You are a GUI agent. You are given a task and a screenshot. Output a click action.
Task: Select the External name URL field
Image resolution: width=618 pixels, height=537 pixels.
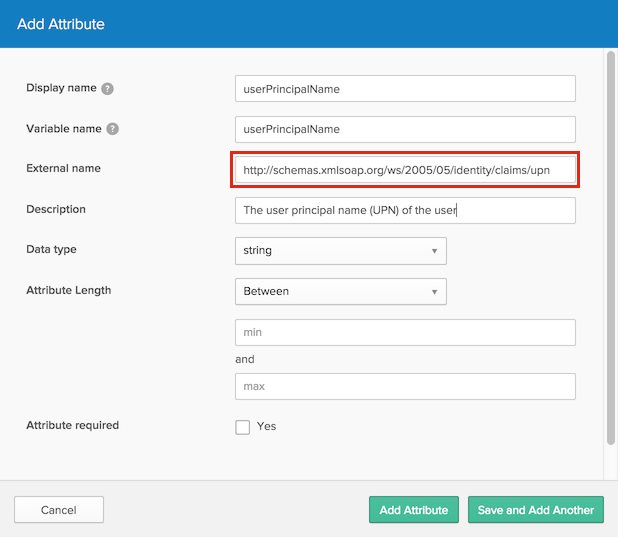point(405,170)
